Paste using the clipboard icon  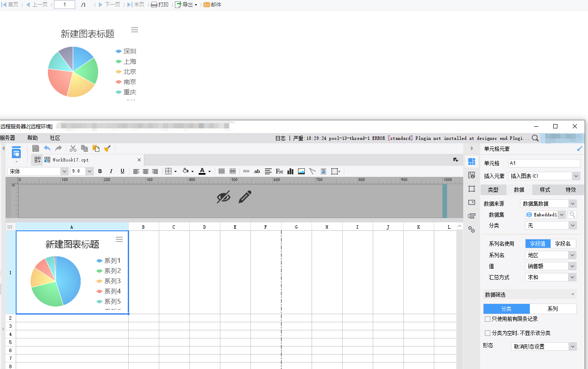pyautogui.click(x=96, y=148)
